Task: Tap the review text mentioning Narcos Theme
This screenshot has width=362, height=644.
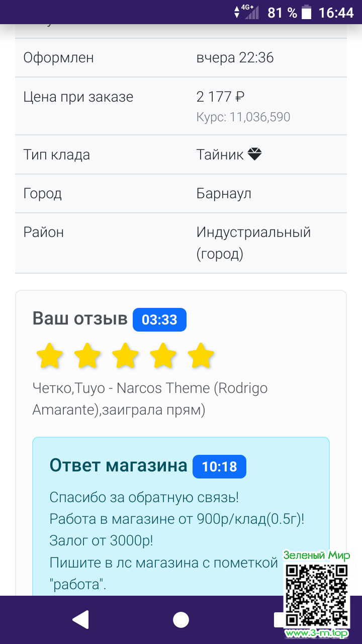Action: coord(150,399)
